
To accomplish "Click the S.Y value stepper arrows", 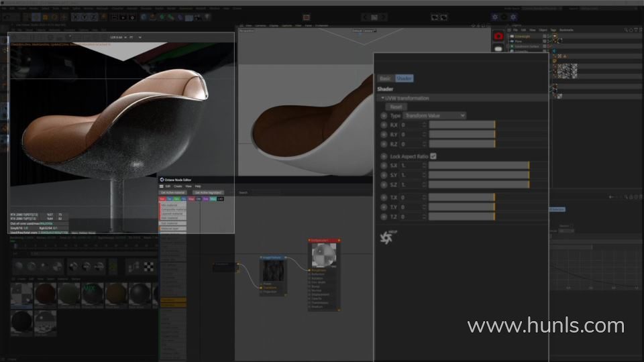I will [x=424, y=175].
